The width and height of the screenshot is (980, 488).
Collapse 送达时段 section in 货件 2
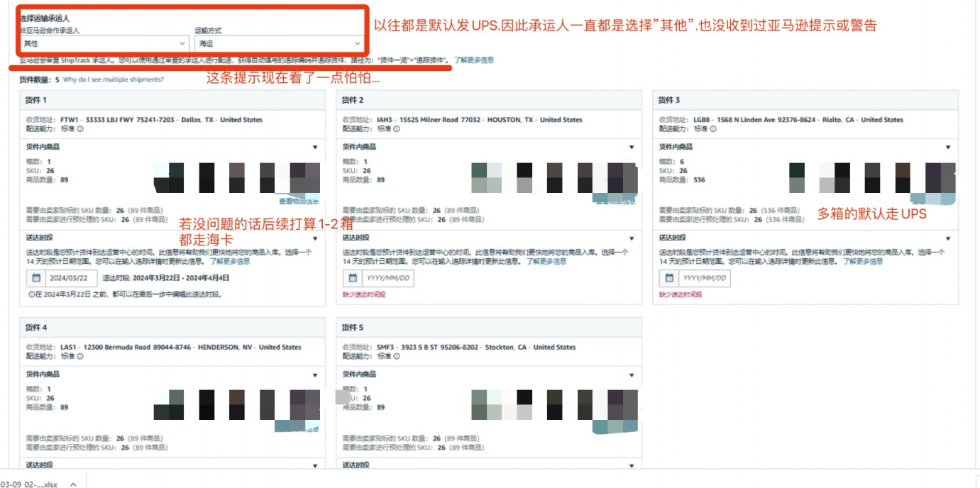pos(632,239)
